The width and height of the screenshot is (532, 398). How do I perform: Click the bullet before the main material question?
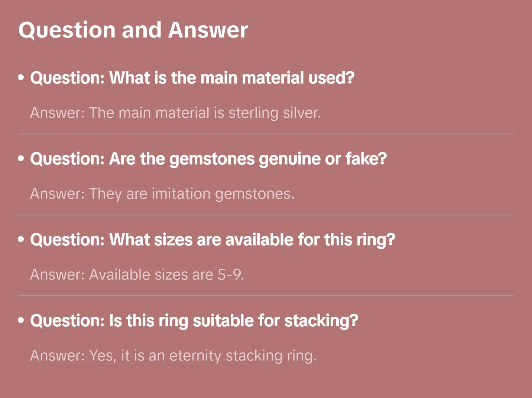[21, 78]
